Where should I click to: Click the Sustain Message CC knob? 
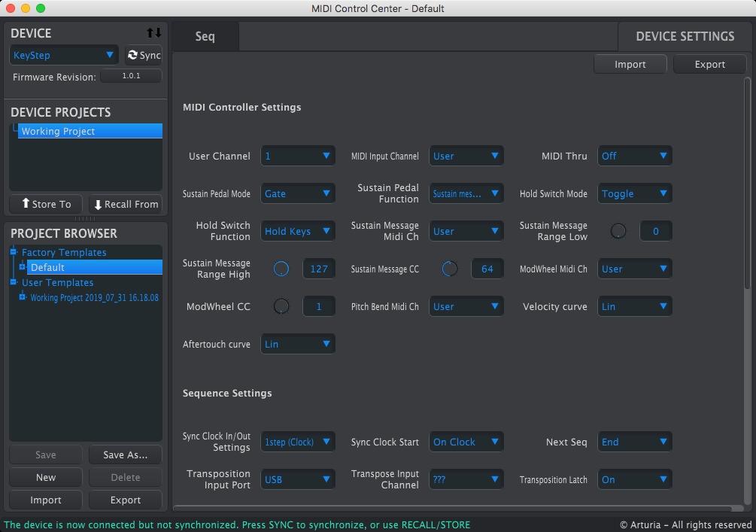(x=449, y=269)
